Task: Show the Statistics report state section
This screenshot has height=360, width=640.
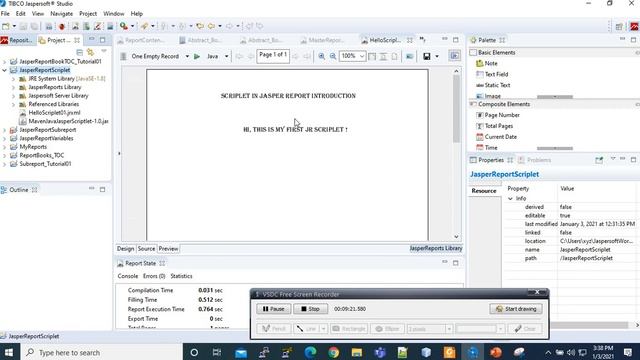Action: tap(181, 276)
